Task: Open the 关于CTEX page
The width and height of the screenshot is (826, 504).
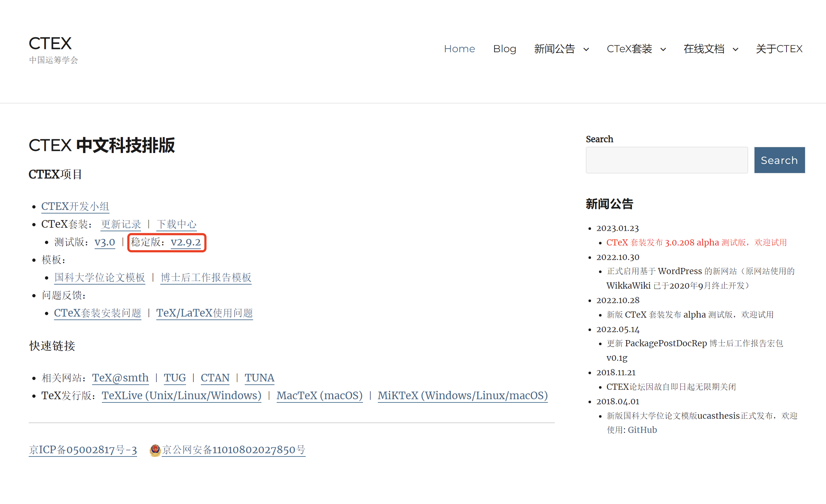Action: pyautogui.click(x=779, y=49)
